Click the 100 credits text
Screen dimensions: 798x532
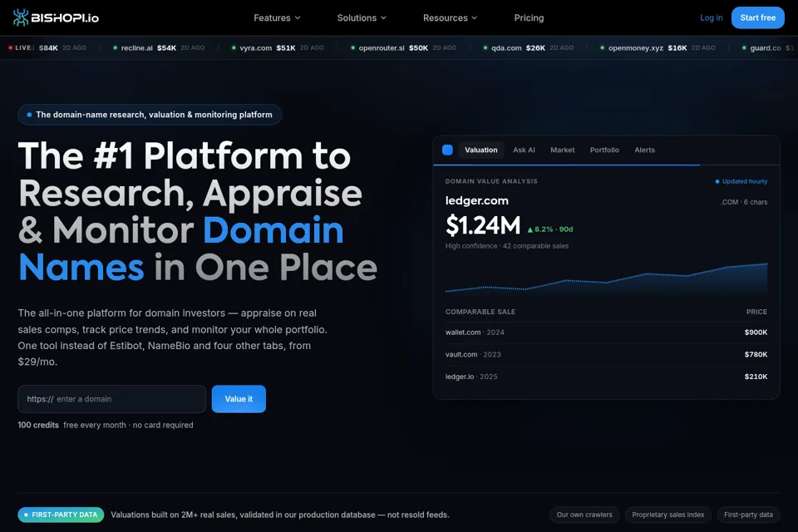(38, 425)
